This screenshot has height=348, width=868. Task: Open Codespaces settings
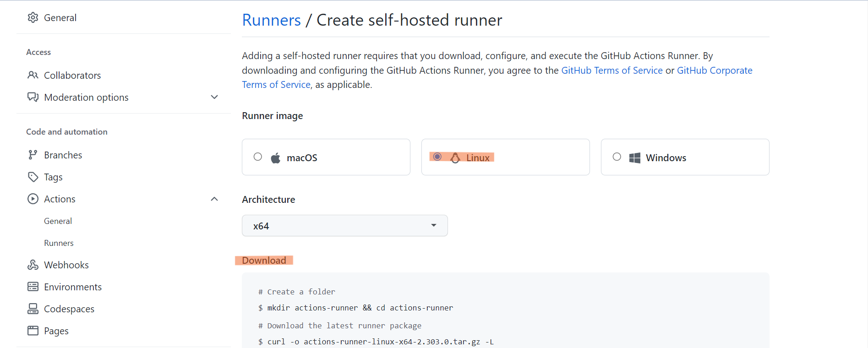tap(69, 309)
